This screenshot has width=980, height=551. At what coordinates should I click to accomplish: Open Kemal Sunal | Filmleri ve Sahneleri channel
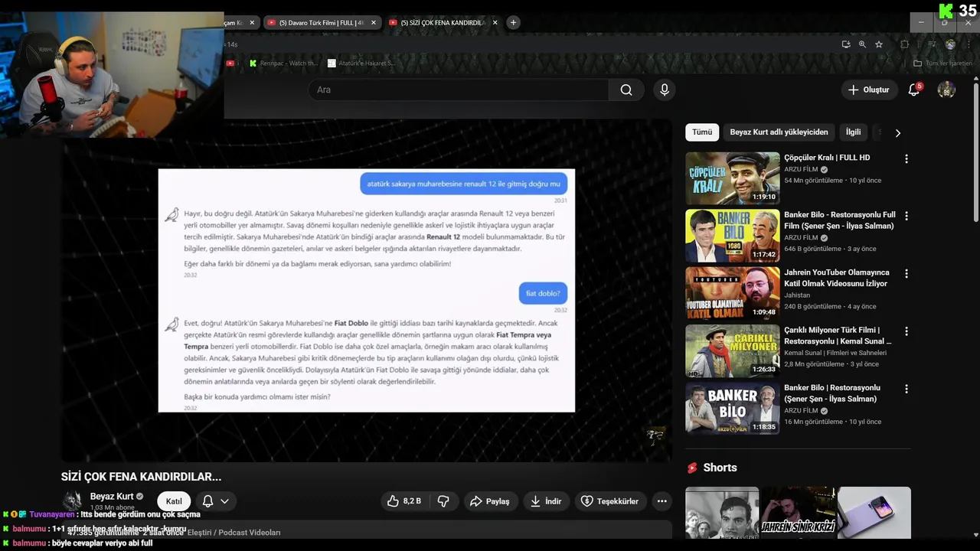click(835, 353)
